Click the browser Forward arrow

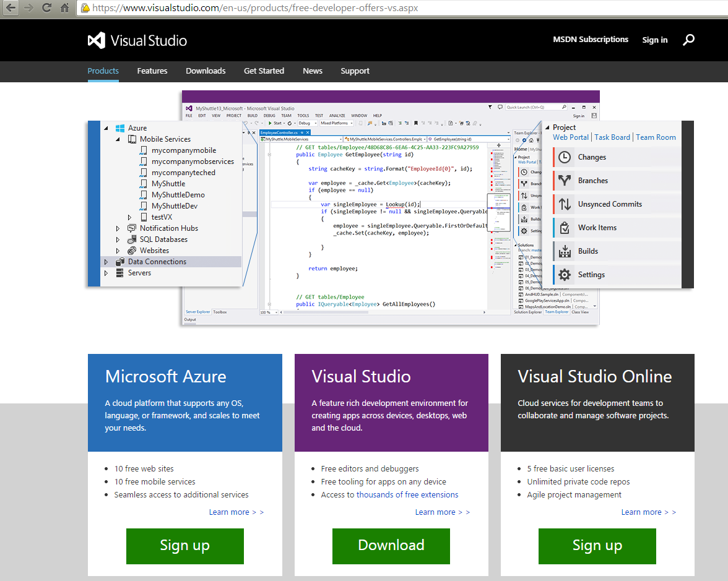(28, 8)
